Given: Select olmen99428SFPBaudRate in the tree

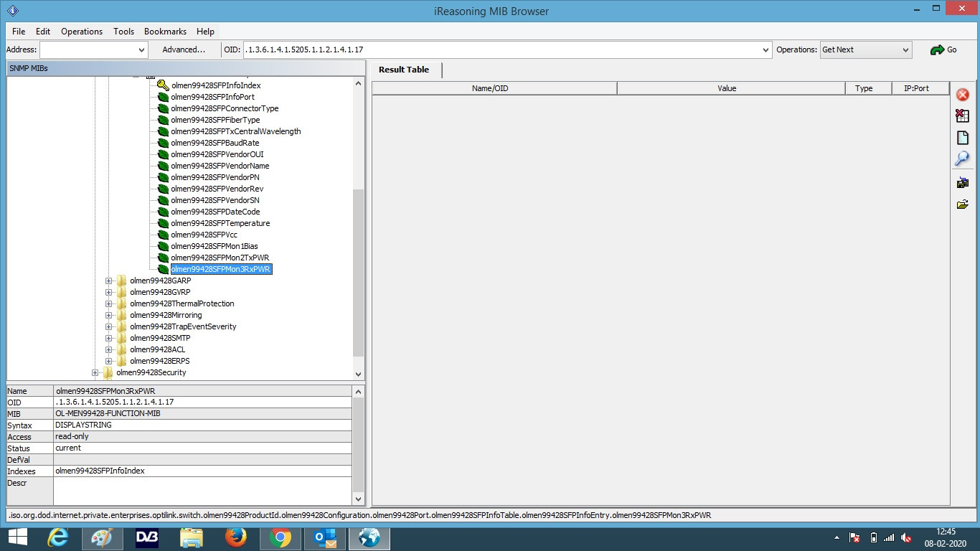Looking at the screenshot, I should [215, 143].
